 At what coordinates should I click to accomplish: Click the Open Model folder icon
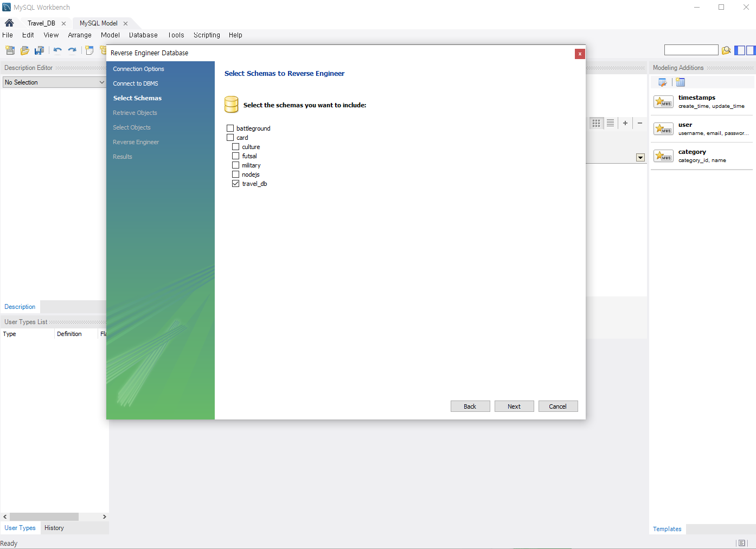[x=24, y=50]
